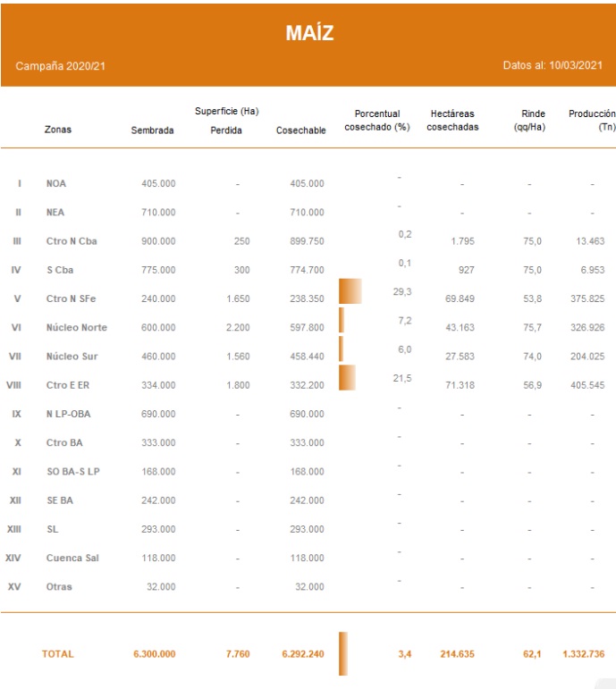
Task: Select the Superficie (Ha) group header
Action: (x=227, y=111)
